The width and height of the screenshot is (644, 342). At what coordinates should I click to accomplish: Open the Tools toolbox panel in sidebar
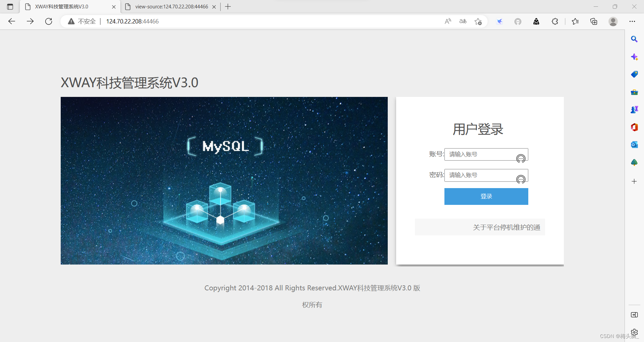pyautogui.click(x=634, y=92)
